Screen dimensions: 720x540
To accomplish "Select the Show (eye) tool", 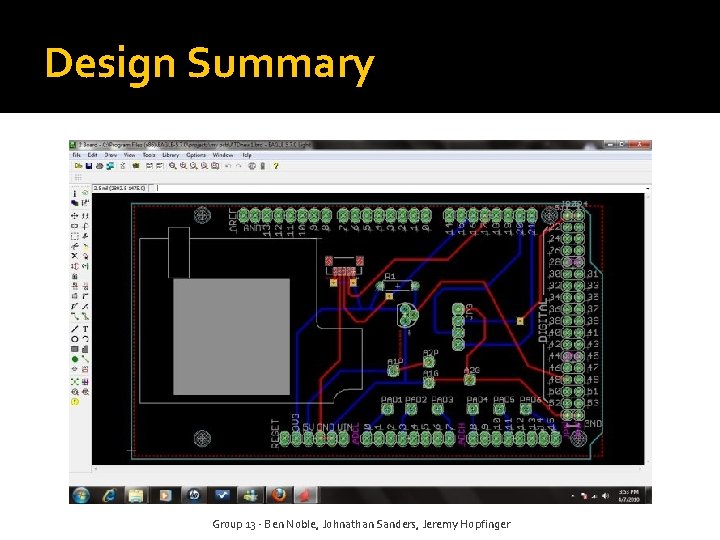I will (x=85, y=194).
